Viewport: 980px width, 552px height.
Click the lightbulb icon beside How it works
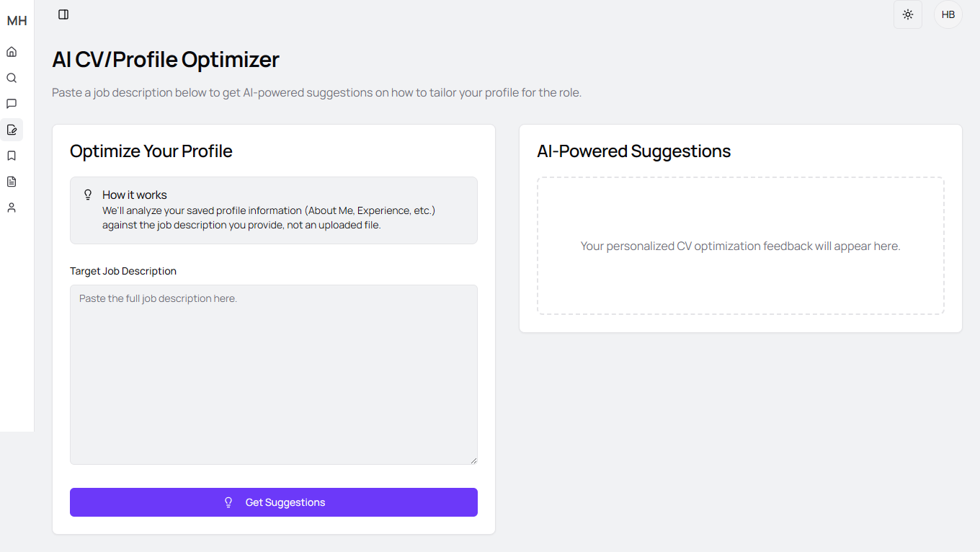click(x=89, y=195)
